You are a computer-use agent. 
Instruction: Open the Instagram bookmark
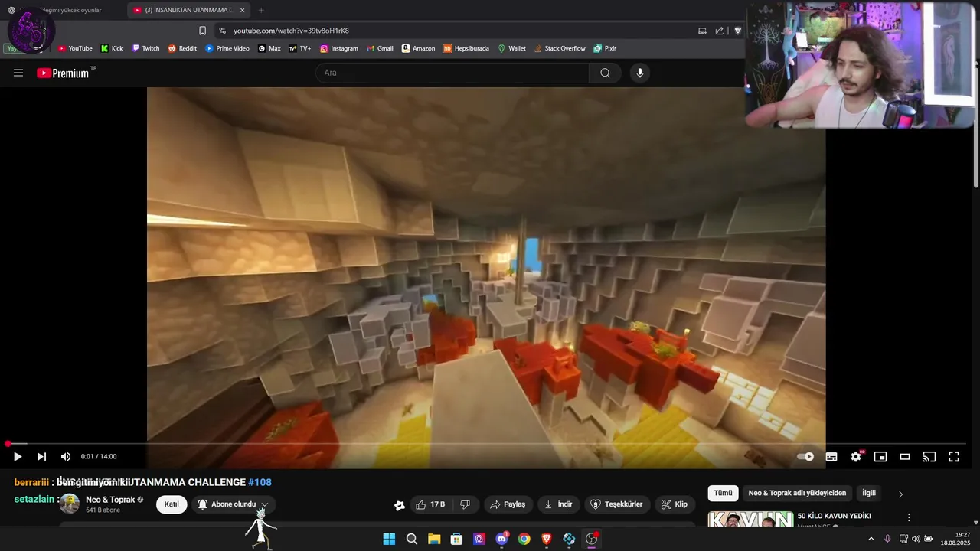coord(339,48)
